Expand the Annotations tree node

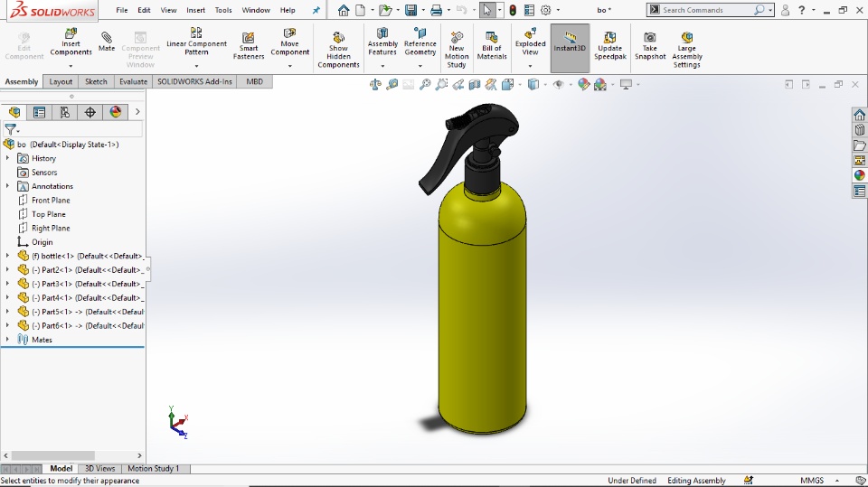7,186
